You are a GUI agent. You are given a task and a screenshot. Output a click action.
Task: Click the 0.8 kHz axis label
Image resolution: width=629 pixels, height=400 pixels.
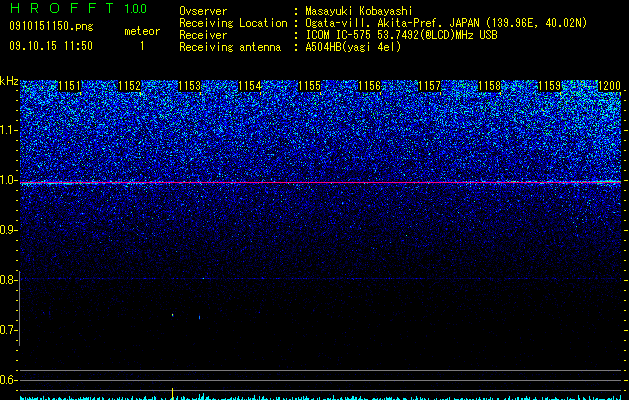pos(9,280)
